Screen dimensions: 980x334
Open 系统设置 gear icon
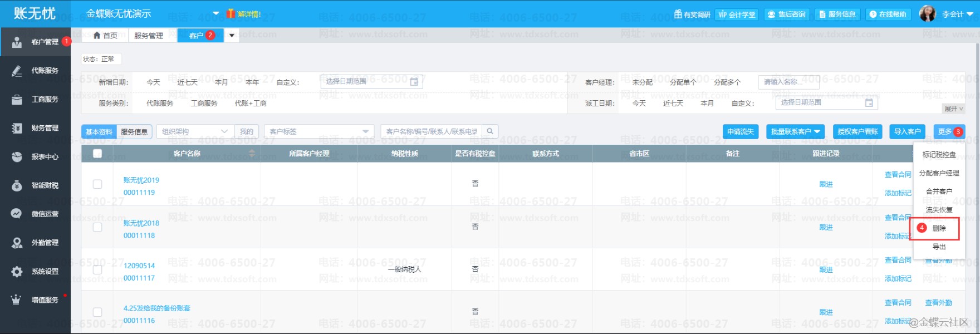point(17,272)
